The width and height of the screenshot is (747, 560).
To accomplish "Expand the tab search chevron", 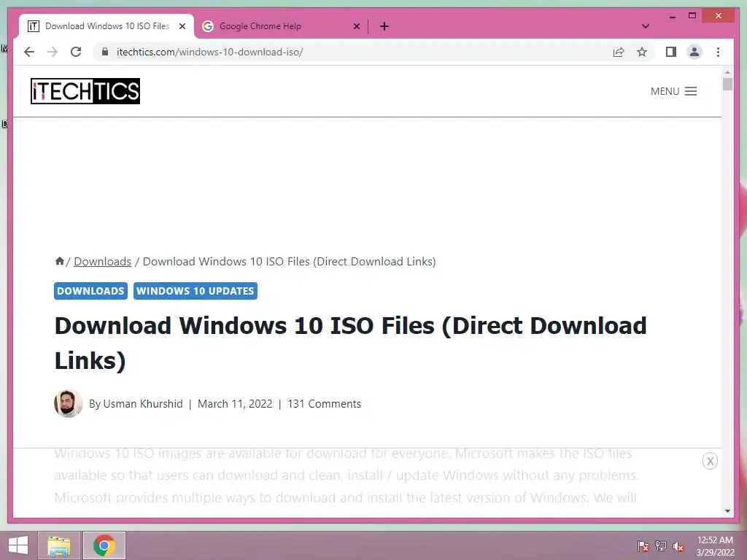I will point(646,26).
